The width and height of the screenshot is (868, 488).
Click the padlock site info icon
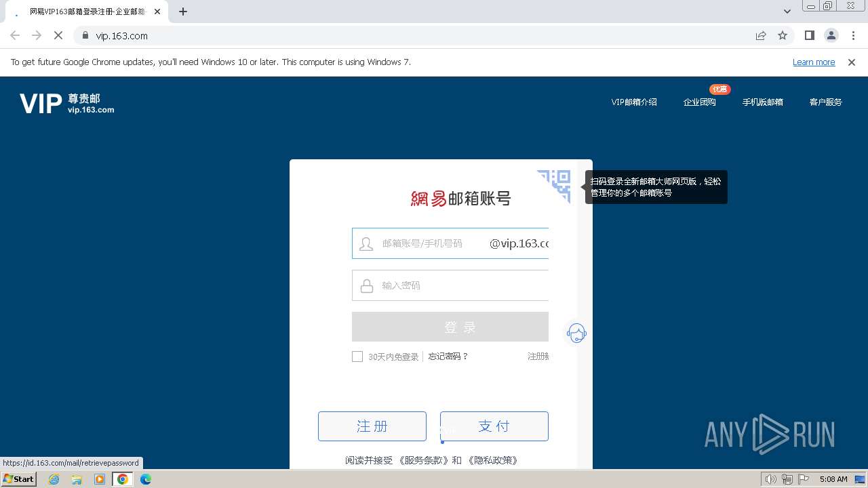pyautogui.click(x=85, y=35)
